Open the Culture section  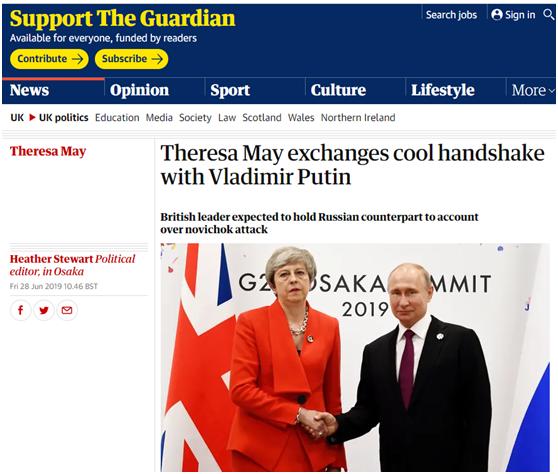tap(338, 90)
